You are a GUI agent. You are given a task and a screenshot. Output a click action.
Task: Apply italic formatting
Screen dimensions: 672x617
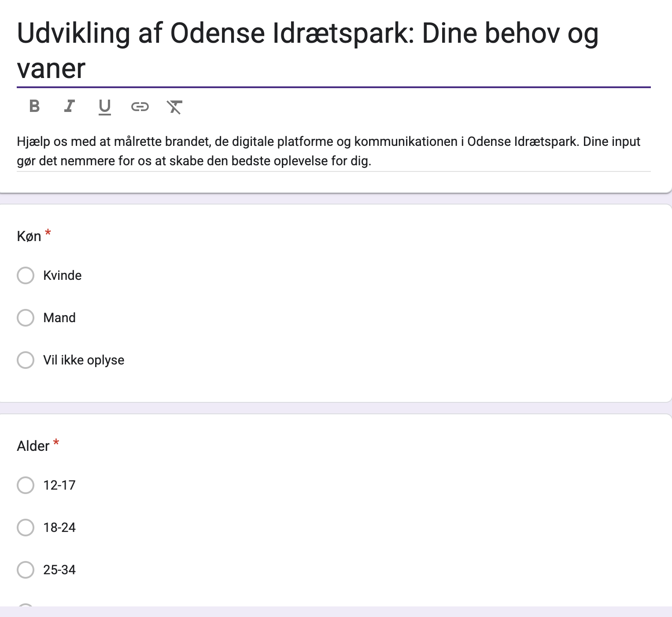69,106
